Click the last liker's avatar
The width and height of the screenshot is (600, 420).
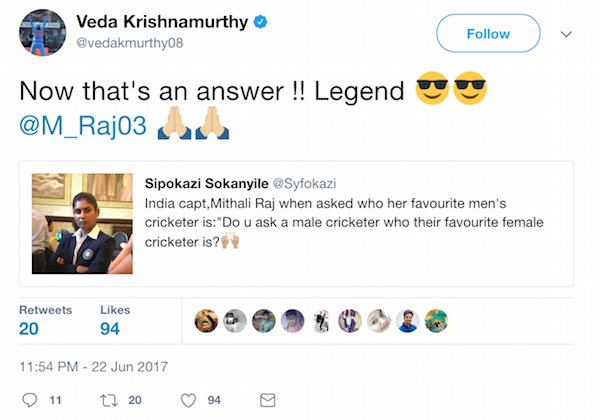(436, 320)
